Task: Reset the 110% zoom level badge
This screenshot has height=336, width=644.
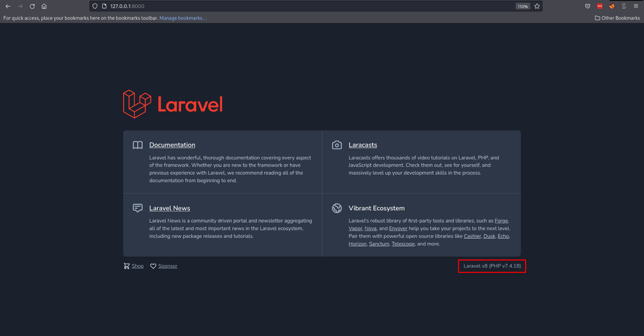Action: pos(523,6)
